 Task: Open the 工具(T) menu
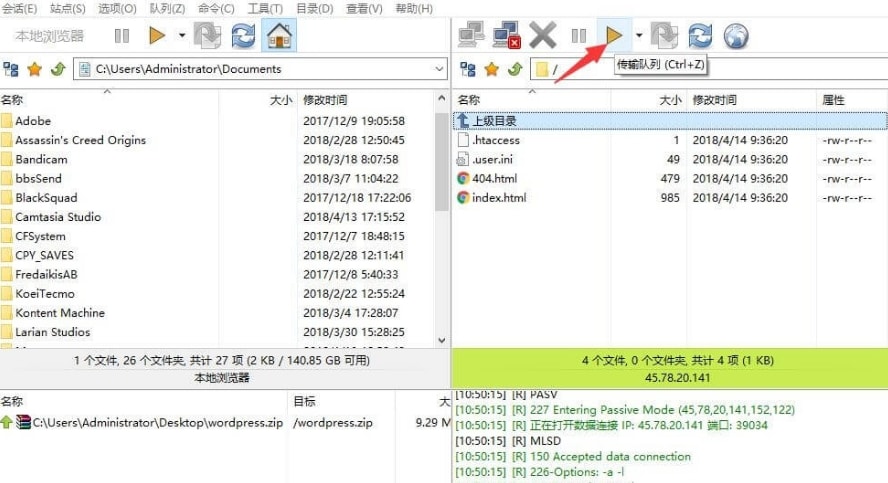[264, 9]
